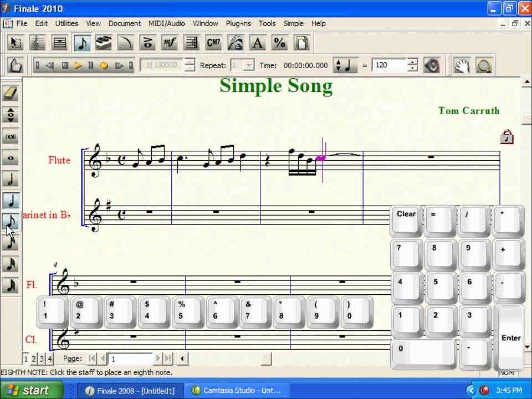Open the Simple menu
The width and height of the screenshot is (532, 399).
(x=293, y=23)
